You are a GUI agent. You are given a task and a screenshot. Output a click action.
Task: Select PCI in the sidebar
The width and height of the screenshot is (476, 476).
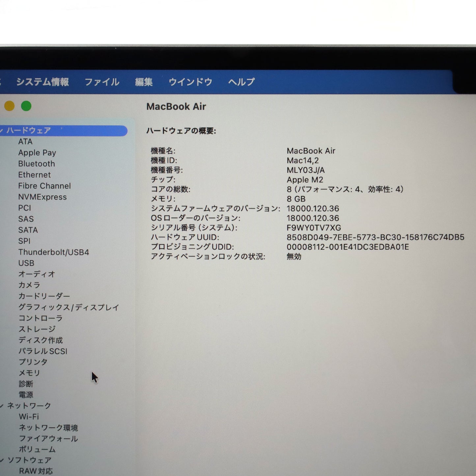pos(25,208)
